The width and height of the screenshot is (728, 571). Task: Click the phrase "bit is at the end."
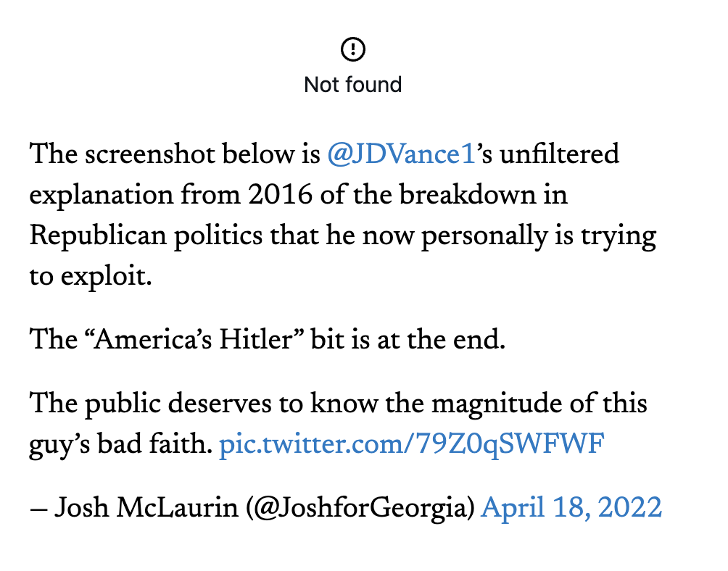[408, 339]
